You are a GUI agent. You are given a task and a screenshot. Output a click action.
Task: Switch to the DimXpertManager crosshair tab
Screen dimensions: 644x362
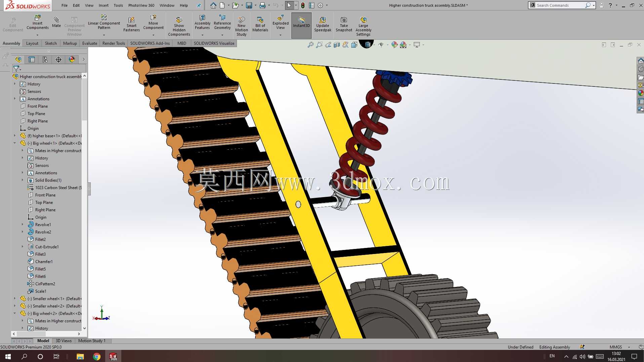pyautogui.click(x=58, y=60)
